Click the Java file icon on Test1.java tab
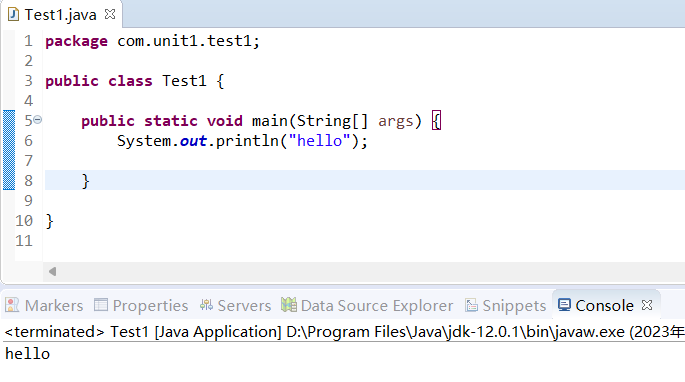Viewport: 685px width, 382px height. (13, 14)
